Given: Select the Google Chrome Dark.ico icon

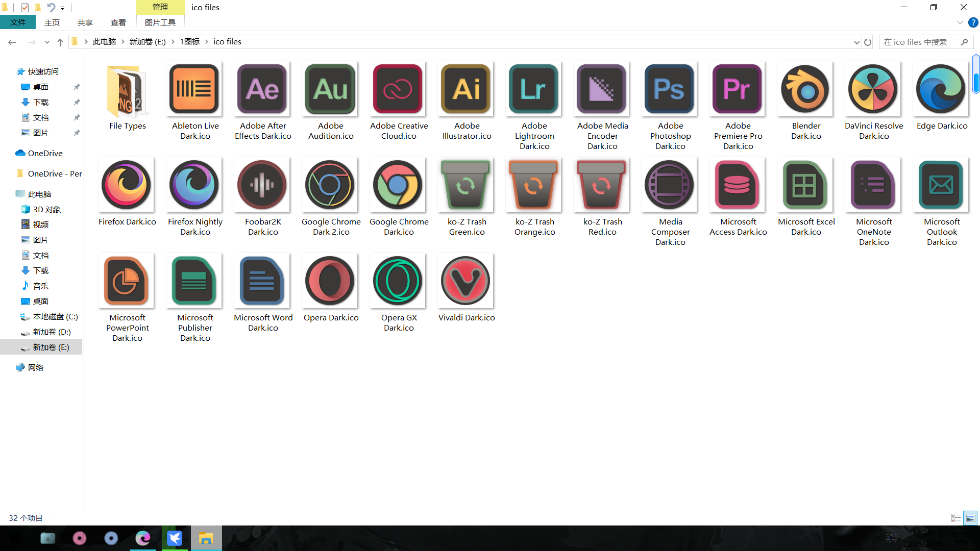Looking at the screenshot, I should (399, 185).
